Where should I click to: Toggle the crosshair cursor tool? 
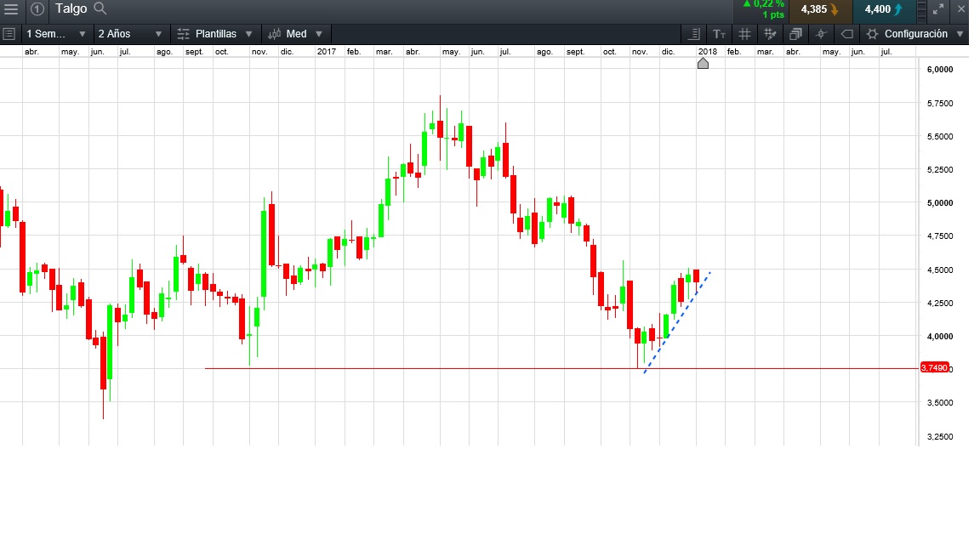pos(821,34)
